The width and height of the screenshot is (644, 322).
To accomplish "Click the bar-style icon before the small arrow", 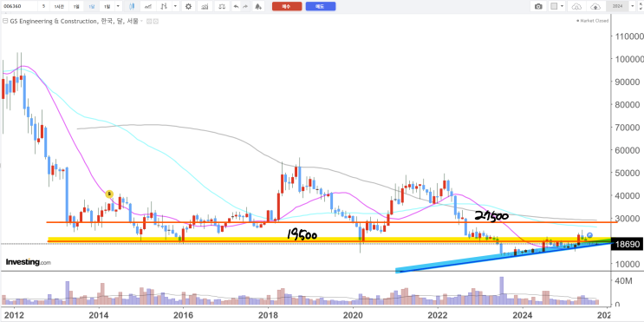I will click(x=165, y=6).
